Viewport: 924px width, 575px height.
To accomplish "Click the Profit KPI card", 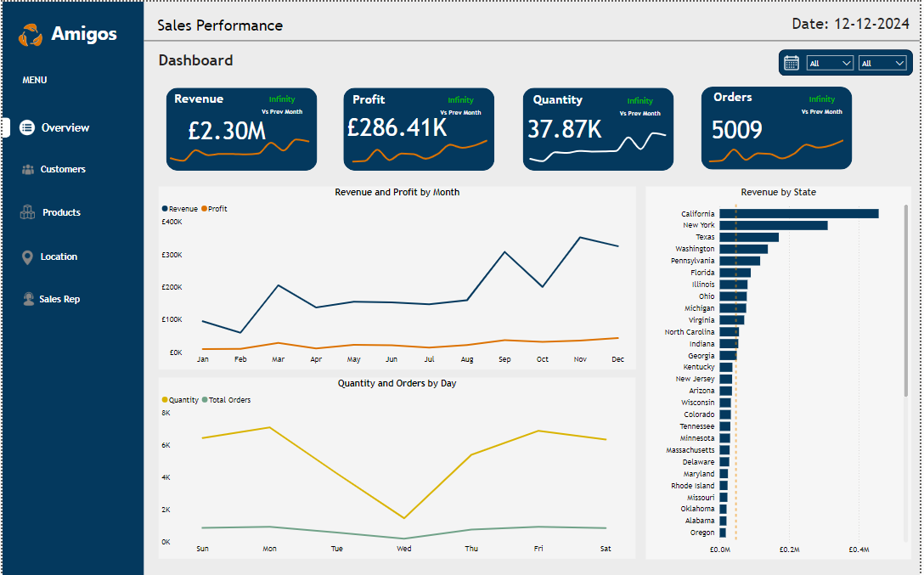I will [x=418, y=128].
